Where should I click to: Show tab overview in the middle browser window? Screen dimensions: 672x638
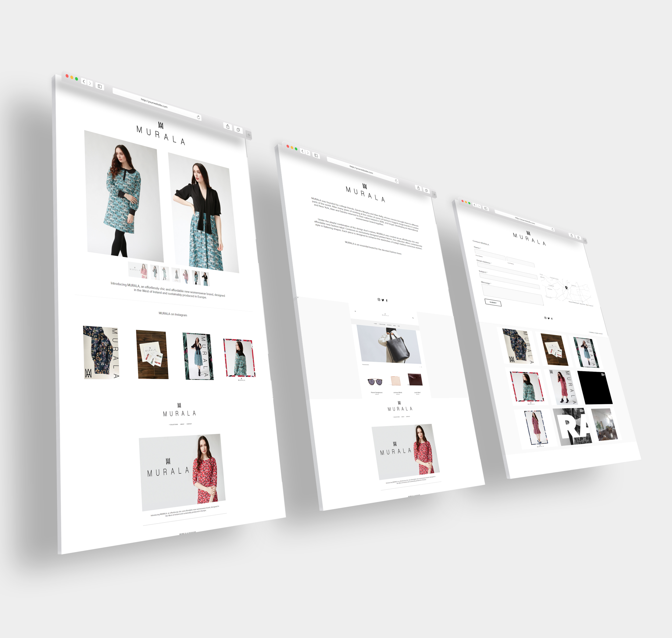(x=426, y=190)
